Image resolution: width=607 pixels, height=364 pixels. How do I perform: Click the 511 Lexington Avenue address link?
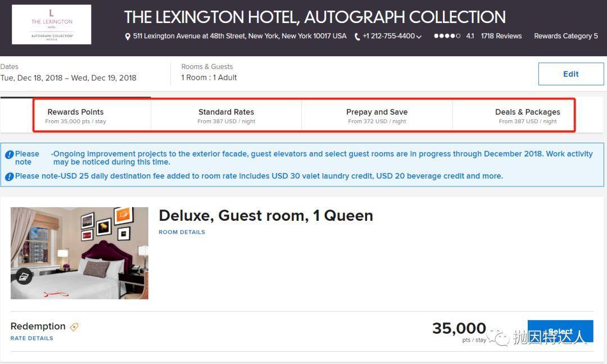click(239, 36)
